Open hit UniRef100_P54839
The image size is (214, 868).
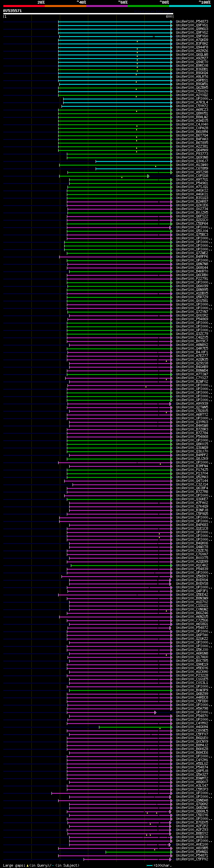[192, 569]
